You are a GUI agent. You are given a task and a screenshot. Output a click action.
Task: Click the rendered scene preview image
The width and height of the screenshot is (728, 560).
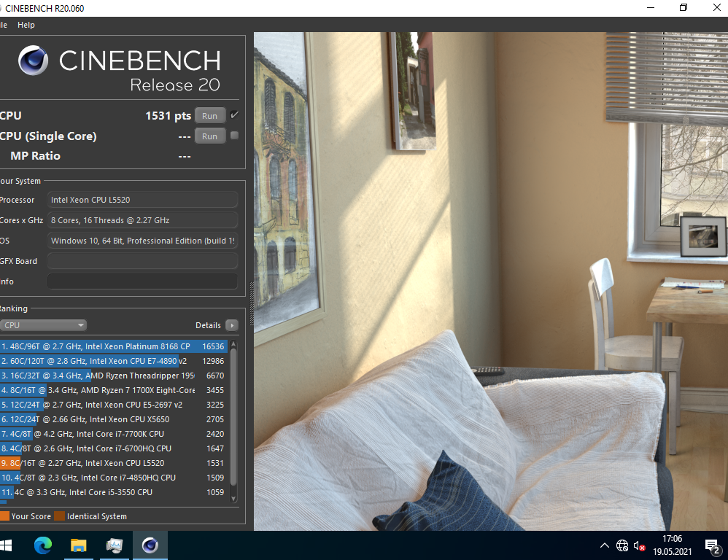[x=491, y=281]
